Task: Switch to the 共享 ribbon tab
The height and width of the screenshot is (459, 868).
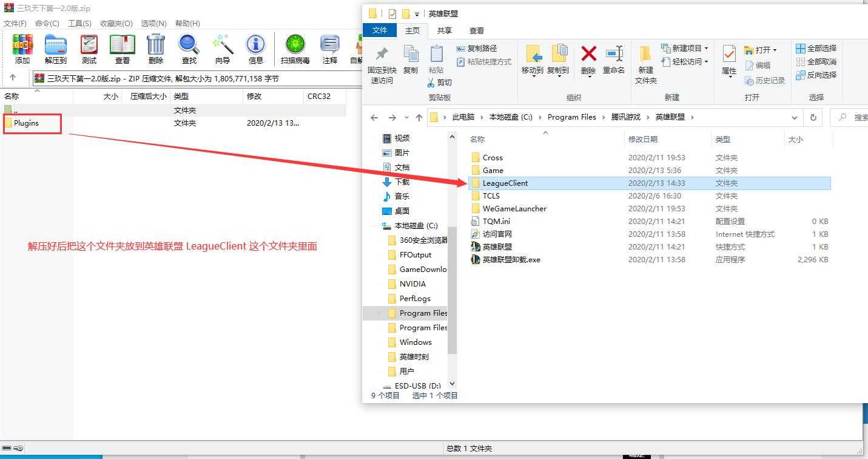Action: pos(445,30)
